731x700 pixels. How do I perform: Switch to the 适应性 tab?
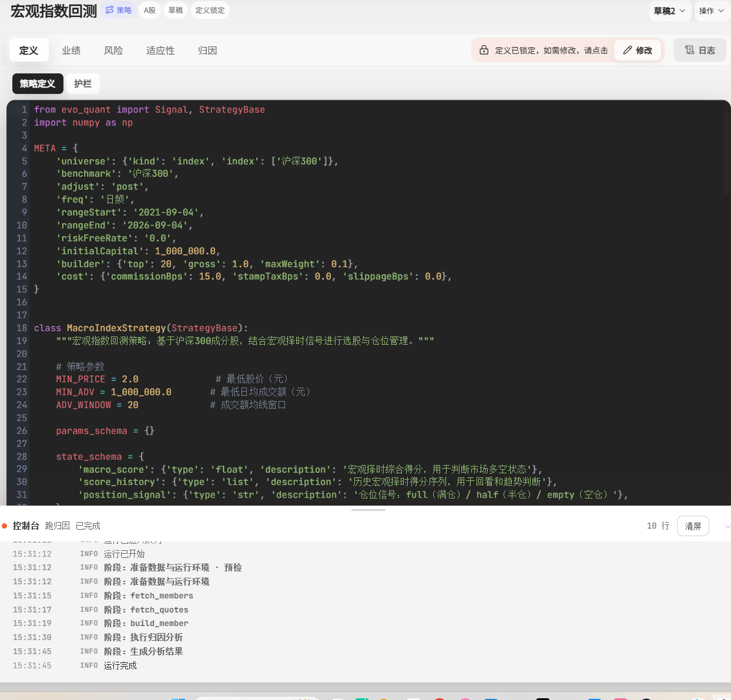160,51
